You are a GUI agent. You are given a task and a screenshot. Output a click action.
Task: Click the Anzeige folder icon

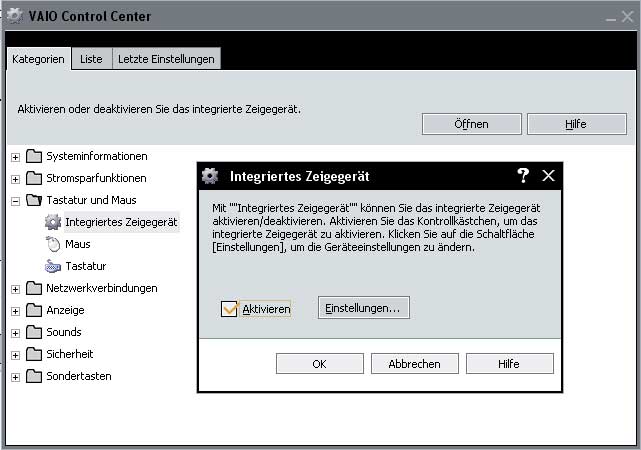pos(34,310)
